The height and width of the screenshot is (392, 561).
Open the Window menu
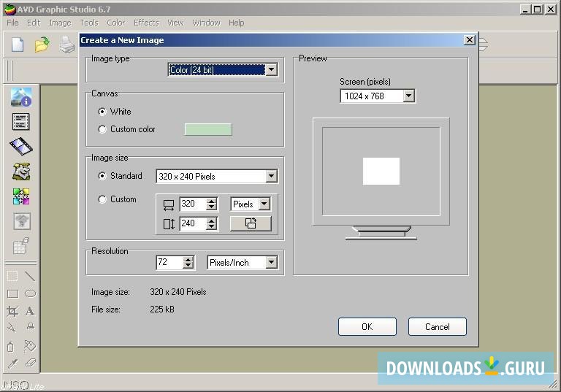pyautogui.click(x=207, y=23)
